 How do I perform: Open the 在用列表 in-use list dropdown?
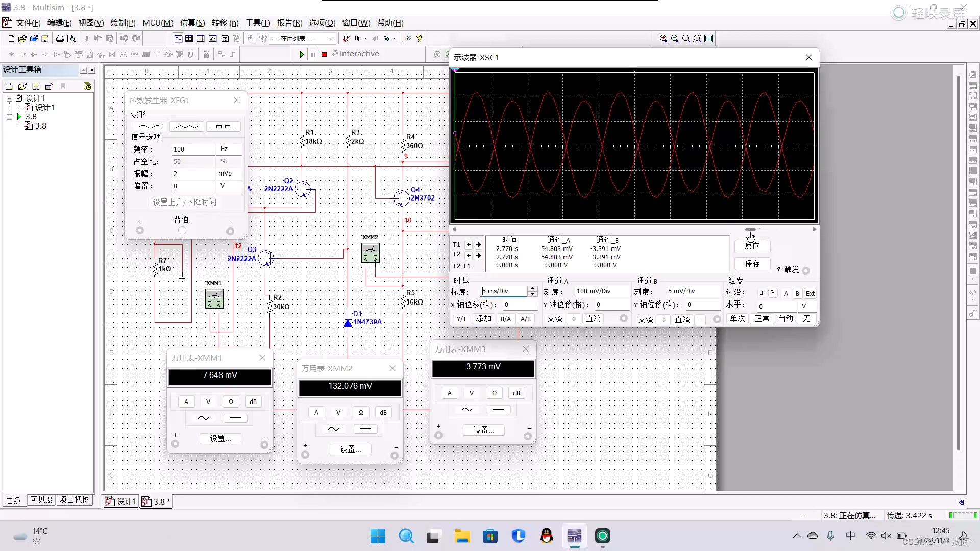(x=331, y=39)
